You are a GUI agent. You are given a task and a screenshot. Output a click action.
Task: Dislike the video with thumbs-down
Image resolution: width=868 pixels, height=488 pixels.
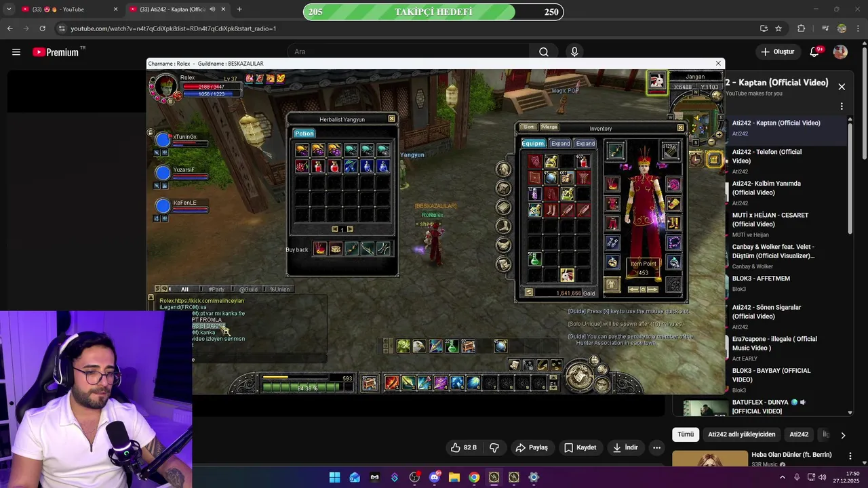click(494, 447)
